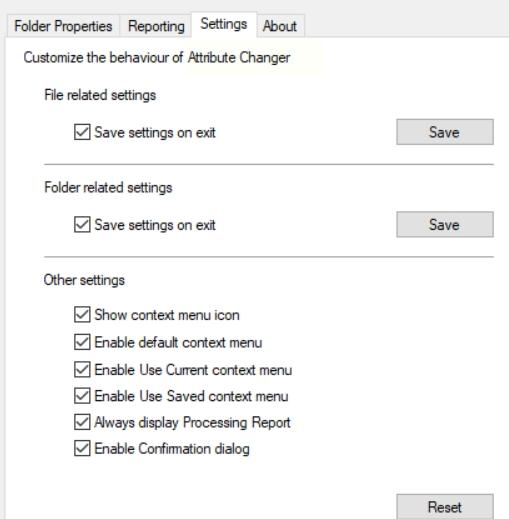Open the Reporting tab
The width and height of the screenshot is (509, 519).
tap(156, 26)
